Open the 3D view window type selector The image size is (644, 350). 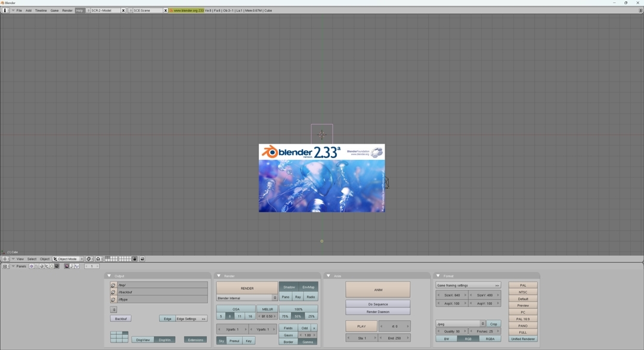point(5,259)
